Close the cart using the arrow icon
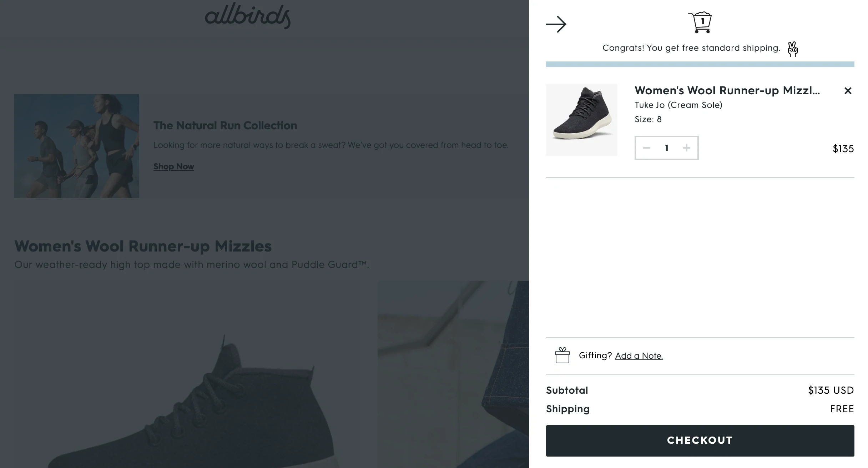Viewport: 868px width, 468px height. coord(556,24)
